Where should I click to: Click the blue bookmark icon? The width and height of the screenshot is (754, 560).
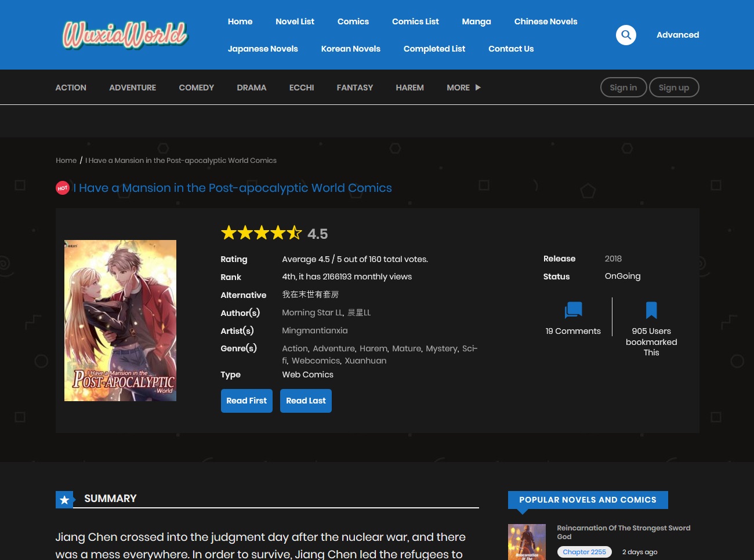[x=651, y=310]
